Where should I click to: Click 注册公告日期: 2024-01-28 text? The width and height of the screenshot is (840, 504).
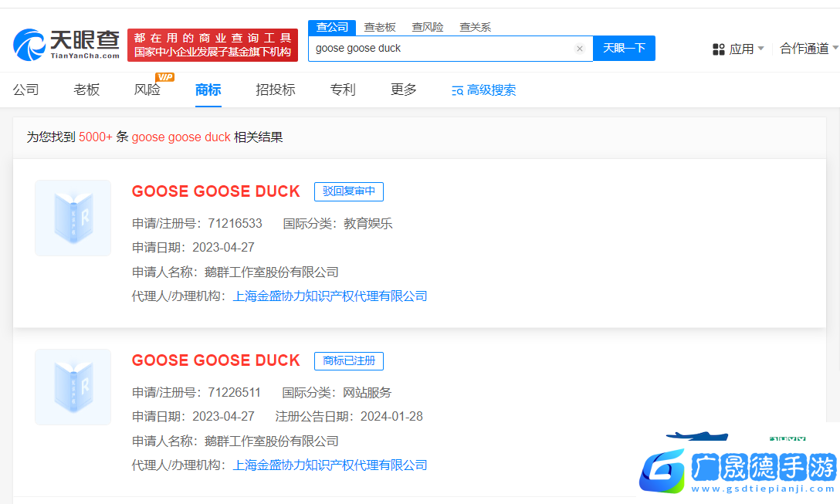(x=349, y=417)
